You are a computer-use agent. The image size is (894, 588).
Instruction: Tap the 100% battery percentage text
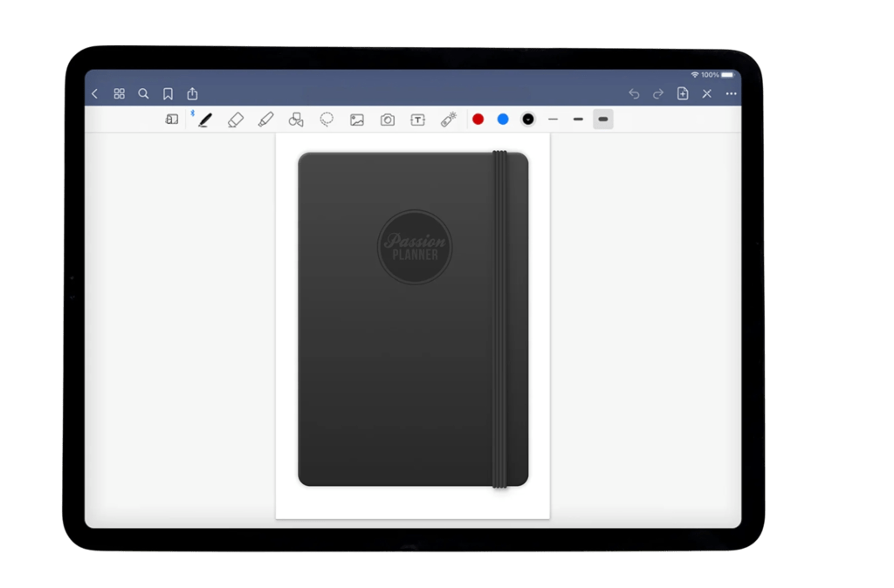[710, 75]
